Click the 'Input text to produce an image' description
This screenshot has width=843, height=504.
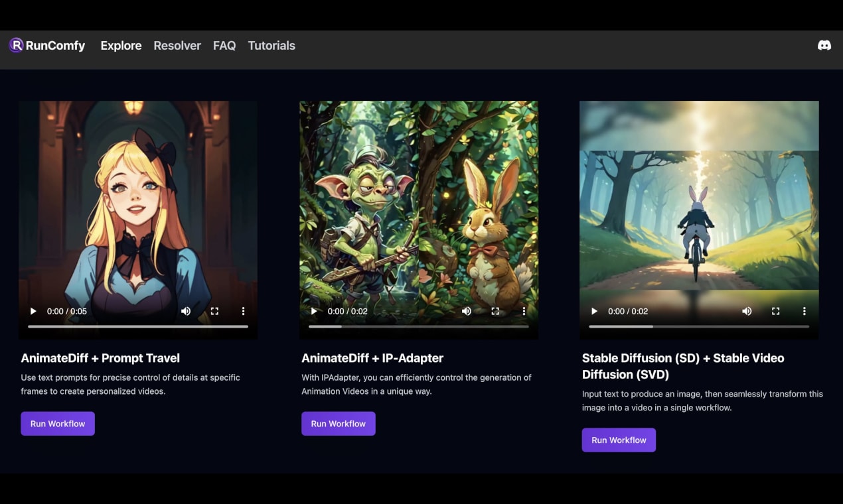(702, 401)
